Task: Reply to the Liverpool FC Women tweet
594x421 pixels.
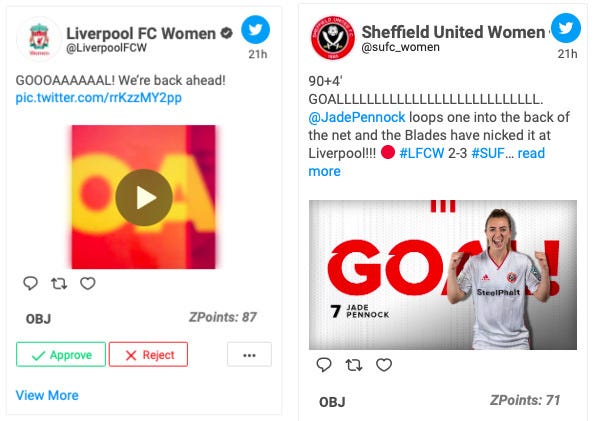Action: [30, 283]
